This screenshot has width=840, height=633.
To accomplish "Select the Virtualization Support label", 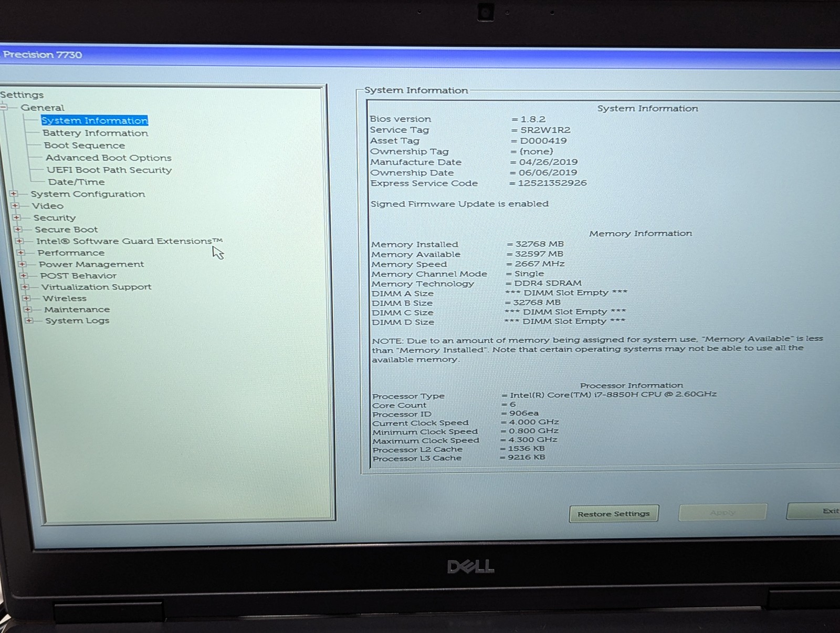I will coord(97,287).
